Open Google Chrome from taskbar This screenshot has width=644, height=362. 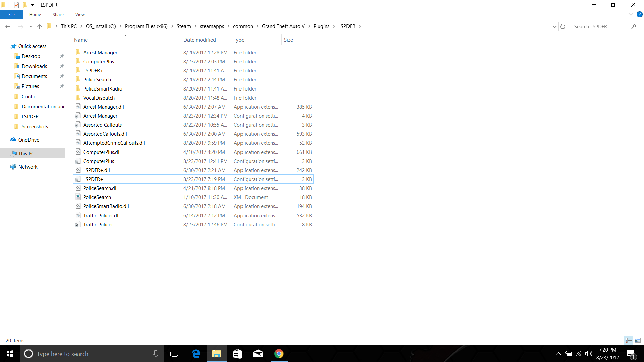tap(279, 354)
